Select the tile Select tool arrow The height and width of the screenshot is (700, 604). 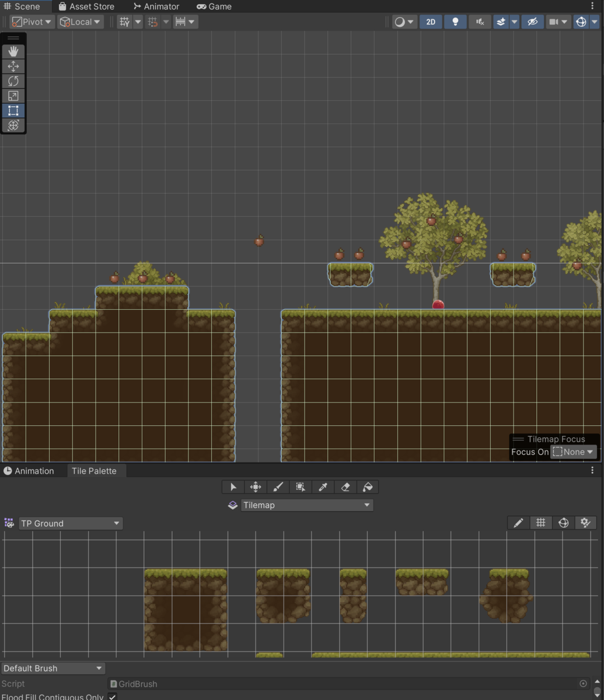point(233,487)
